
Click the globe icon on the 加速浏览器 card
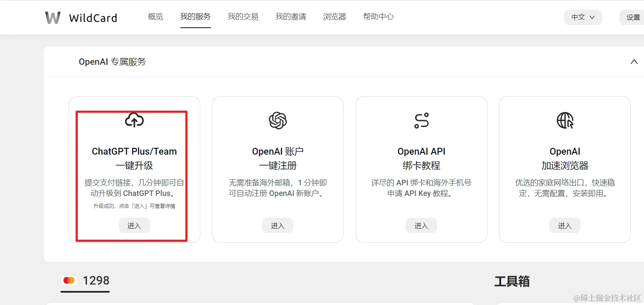click(x=565, y=120)
